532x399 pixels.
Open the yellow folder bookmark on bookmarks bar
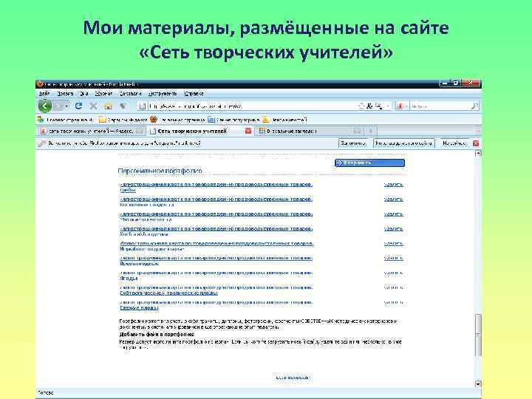pos(123,120)
